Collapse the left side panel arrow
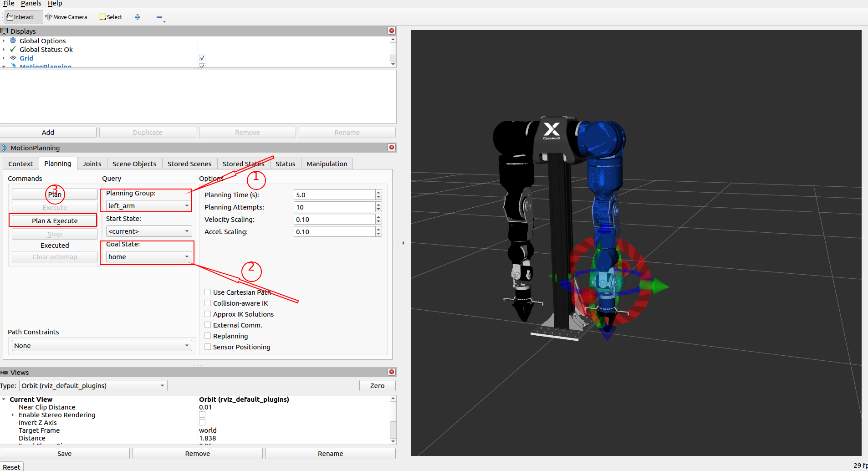The width and height of the screenshot is (868, 471). click(403, 243)
